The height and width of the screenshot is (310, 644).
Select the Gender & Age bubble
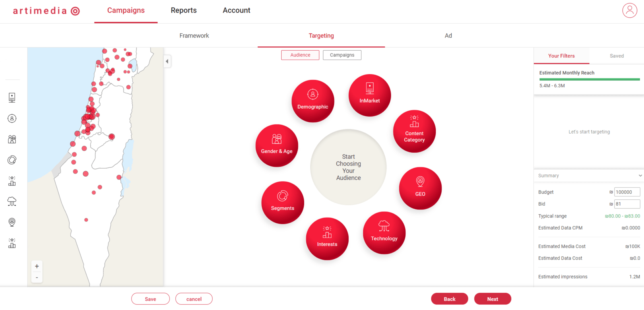pos(277,146)
